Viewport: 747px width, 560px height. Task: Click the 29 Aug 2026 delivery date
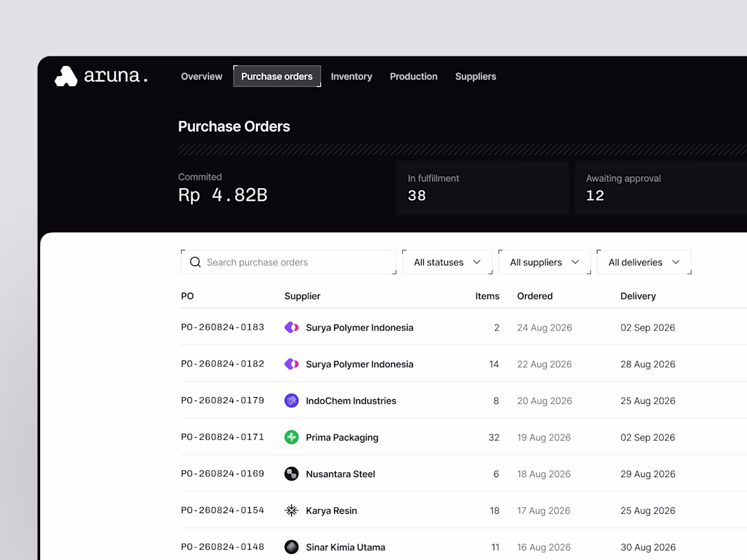coord(648,474)
